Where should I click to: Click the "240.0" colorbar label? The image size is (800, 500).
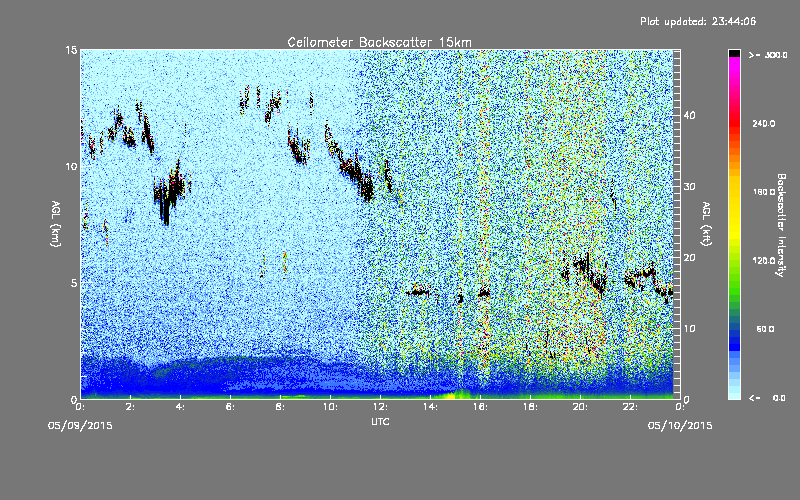[764, 124]
